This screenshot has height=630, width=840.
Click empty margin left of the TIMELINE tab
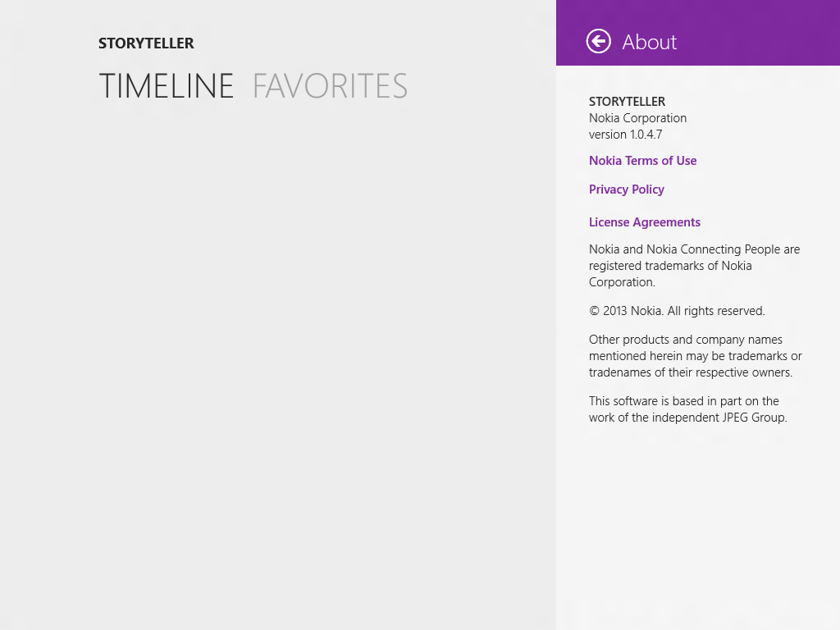point(48,86)
